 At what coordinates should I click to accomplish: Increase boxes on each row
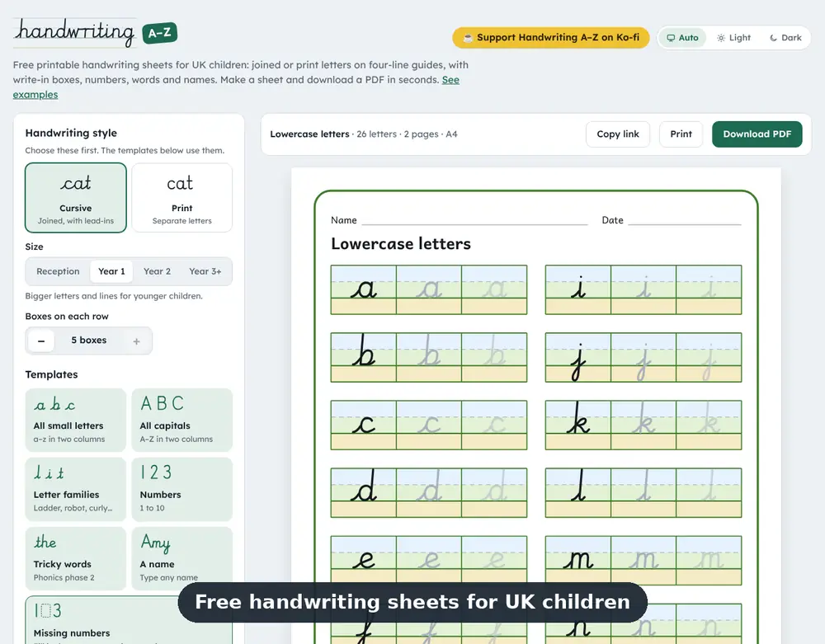pos(136,341)
